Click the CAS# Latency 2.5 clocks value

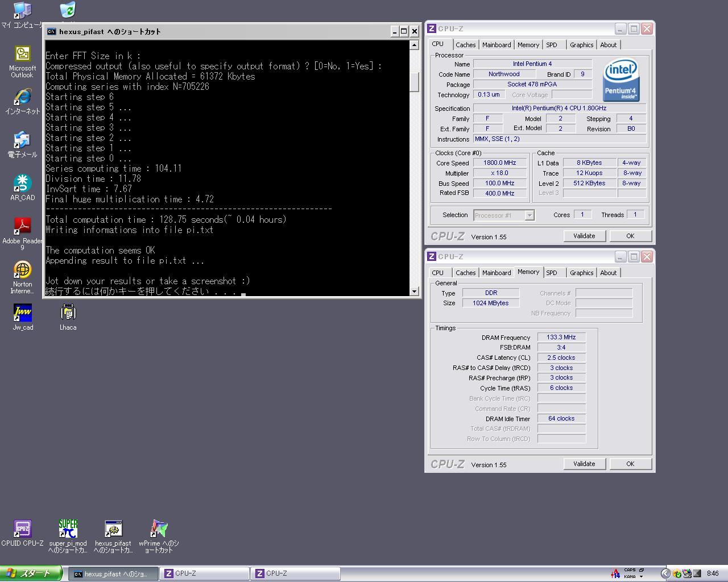(x=561, y=357)
